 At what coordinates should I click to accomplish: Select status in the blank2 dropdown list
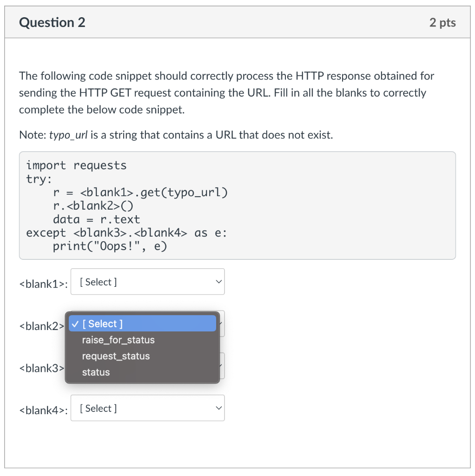tap(95, 372)
